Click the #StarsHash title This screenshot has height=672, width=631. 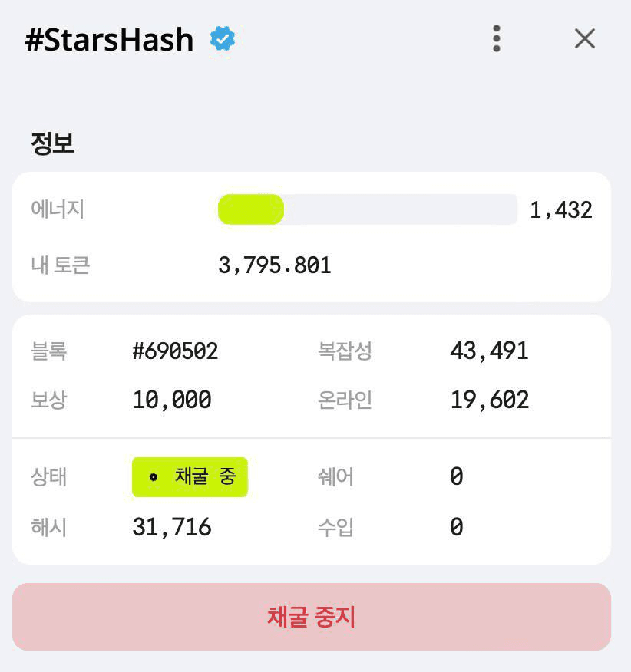click(109, 39)
